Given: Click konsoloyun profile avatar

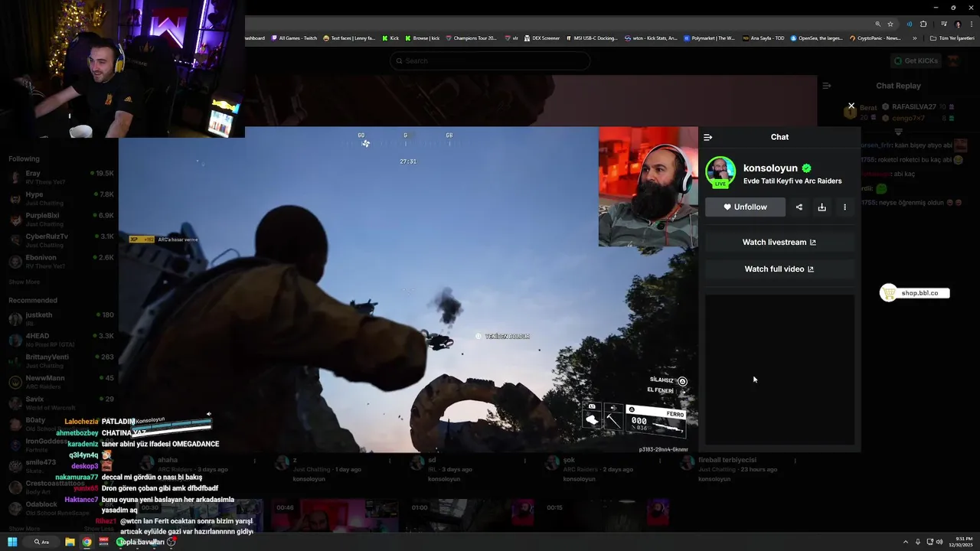Looking at the screenshot, I should (720, 171).
